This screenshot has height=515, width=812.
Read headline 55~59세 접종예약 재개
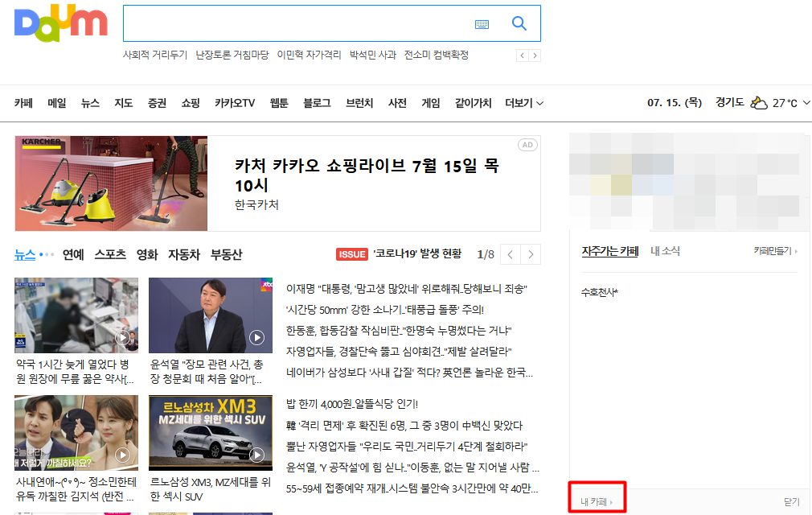(412, 488)
